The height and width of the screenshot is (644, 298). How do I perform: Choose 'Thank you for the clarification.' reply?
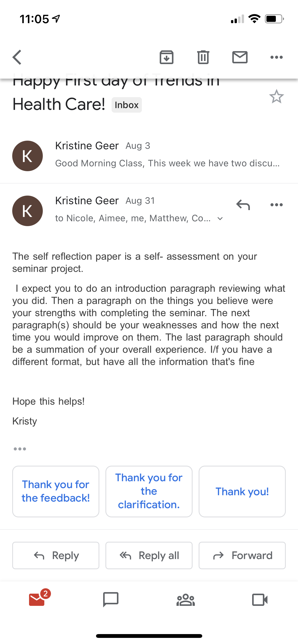[x=149, y=491]
